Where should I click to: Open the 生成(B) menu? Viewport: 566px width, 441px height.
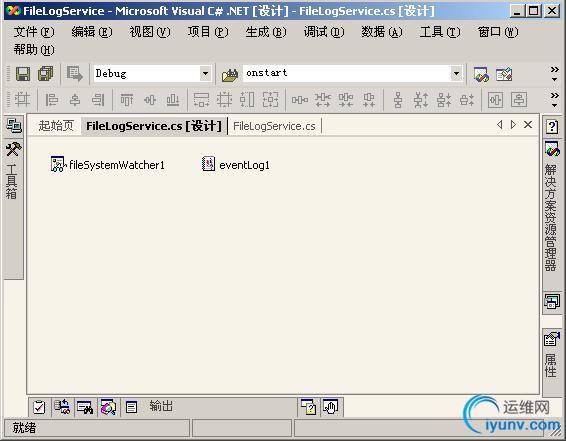tap(266, 32)
